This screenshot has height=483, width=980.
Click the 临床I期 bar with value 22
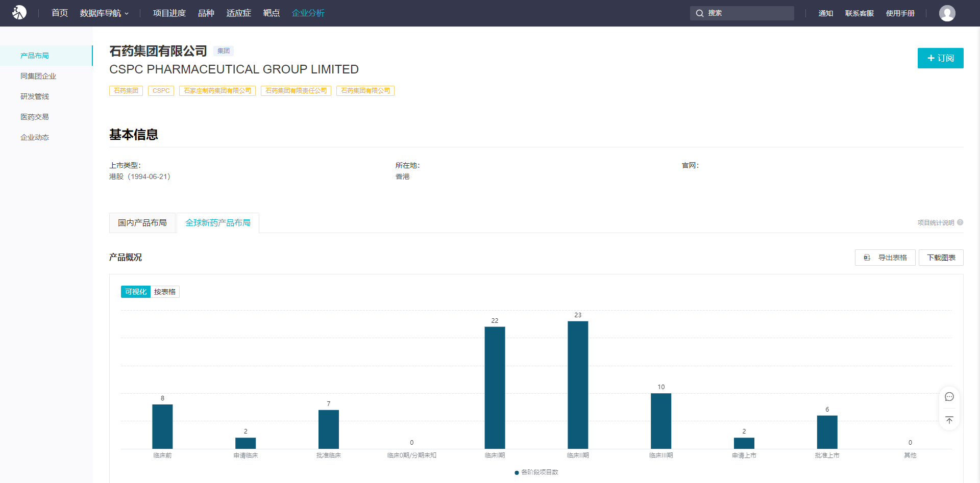(x=495, y=388)
